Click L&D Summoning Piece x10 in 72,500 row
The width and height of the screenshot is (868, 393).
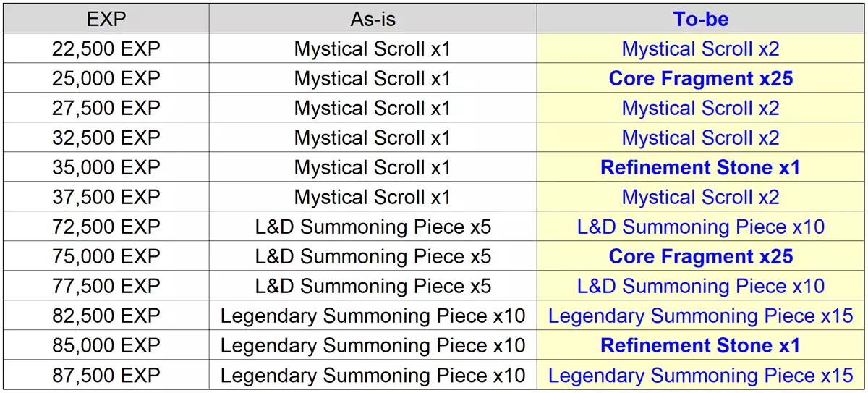pos(700,227)
